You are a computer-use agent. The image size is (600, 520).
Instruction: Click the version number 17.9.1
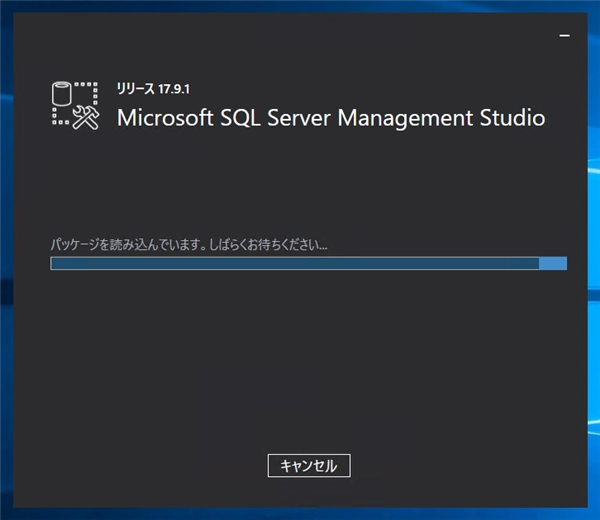point(174,89)
